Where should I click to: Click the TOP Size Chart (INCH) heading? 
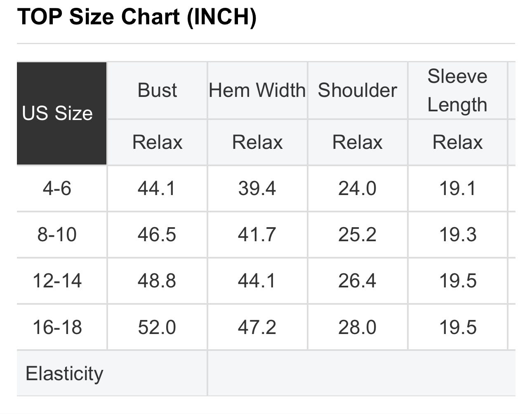click(137, 17)
